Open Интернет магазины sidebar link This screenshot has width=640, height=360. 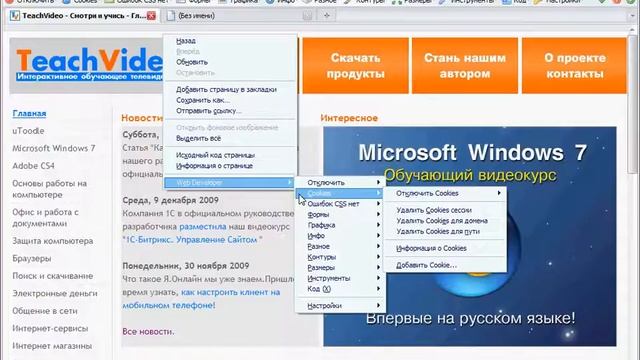[x=52, y=346]
